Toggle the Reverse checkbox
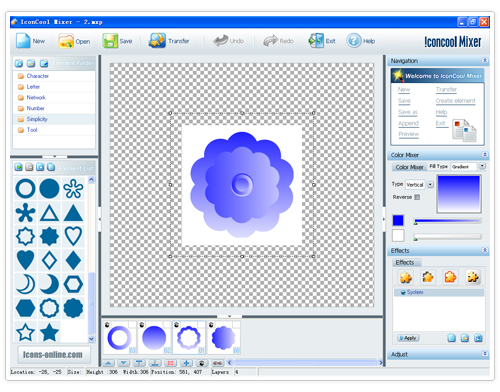This screenshot has width=500, height=392. (x=417, y=197)
